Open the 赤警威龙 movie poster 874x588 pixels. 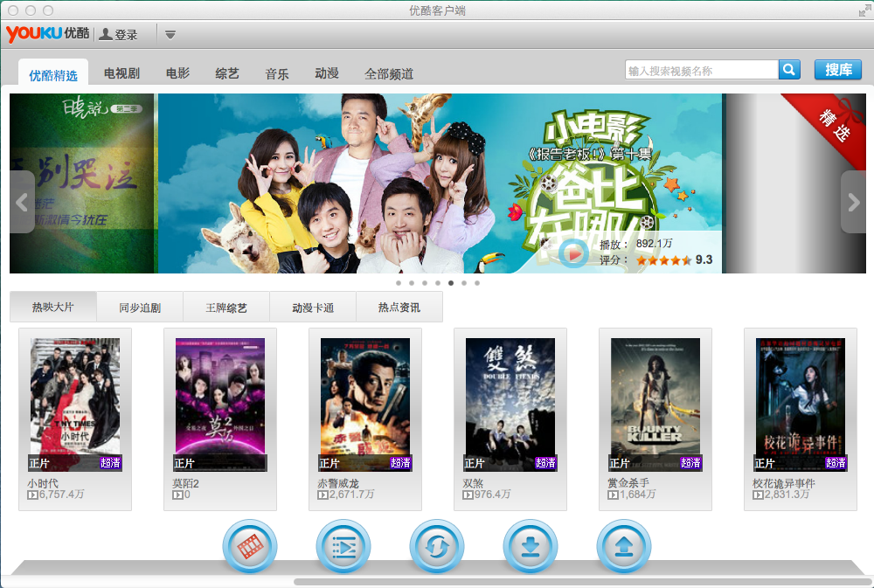click(x=365, y=405)
